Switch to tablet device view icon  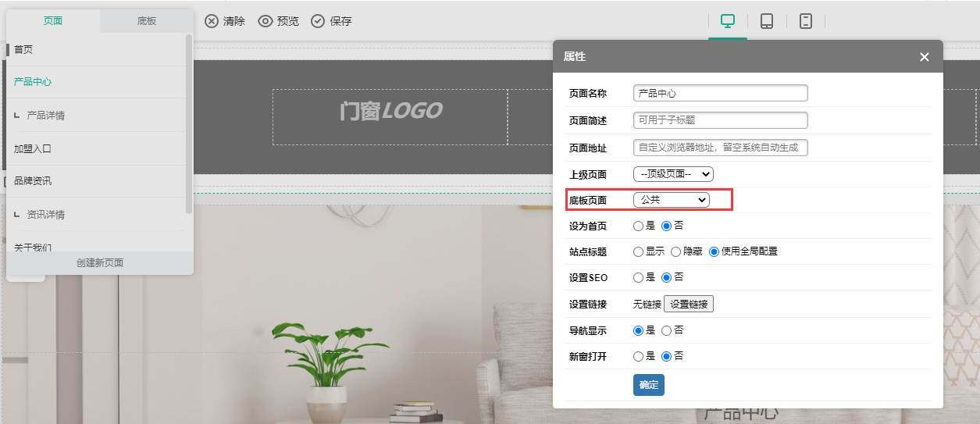[x=767, y=21]
